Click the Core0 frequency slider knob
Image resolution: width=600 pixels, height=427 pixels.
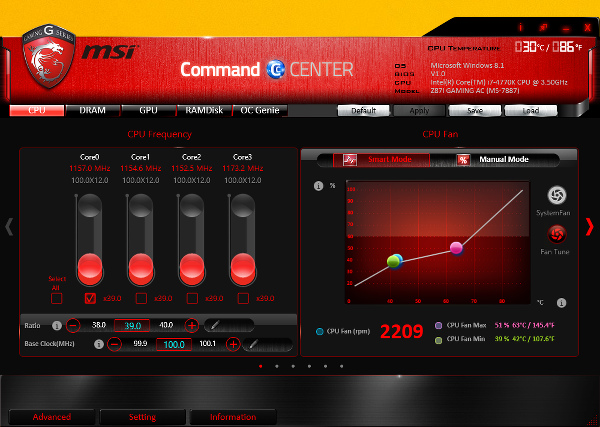pyautogui.click(x=90, y=268)
